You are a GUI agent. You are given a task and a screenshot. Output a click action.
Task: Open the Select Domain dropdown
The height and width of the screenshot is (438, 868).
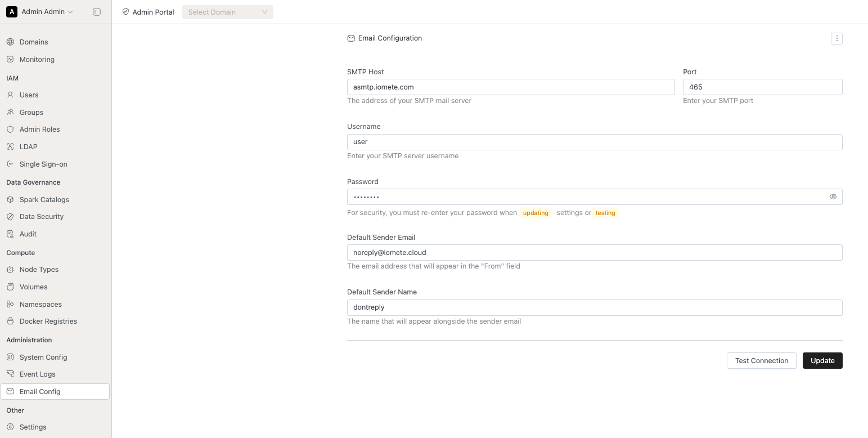pyautogui.click(x=228, y=12)
